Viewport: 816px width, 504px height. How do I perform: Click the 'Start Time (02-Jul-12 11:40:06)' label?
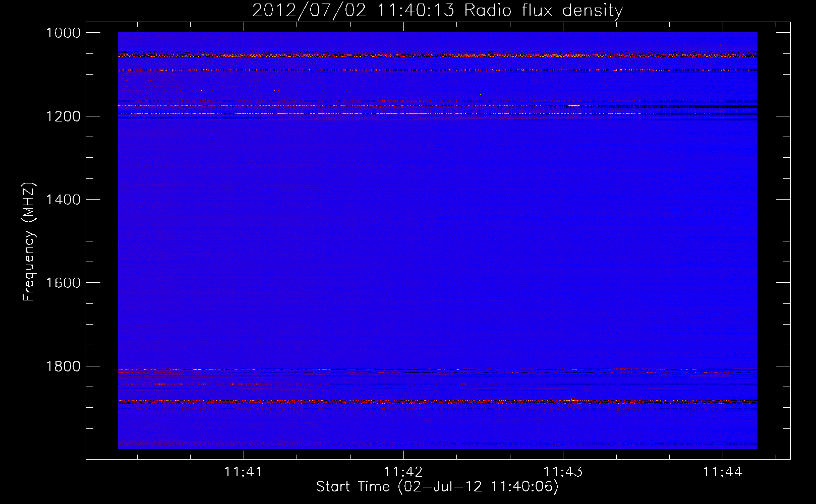pyautogui.click(x=437, y=487)
